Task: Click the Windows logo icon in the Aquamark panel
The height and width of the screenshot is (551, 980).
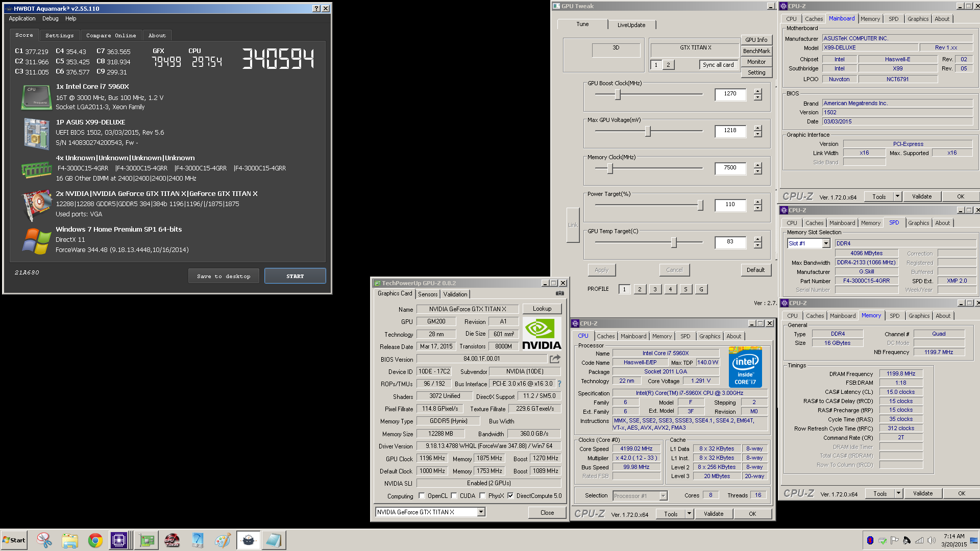Action: pos(36,240)
